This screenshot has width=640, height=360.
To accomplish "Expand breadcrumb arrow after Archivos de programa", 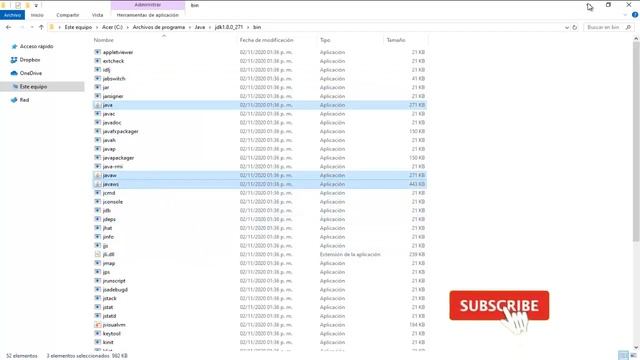I will tap(190, 27).
